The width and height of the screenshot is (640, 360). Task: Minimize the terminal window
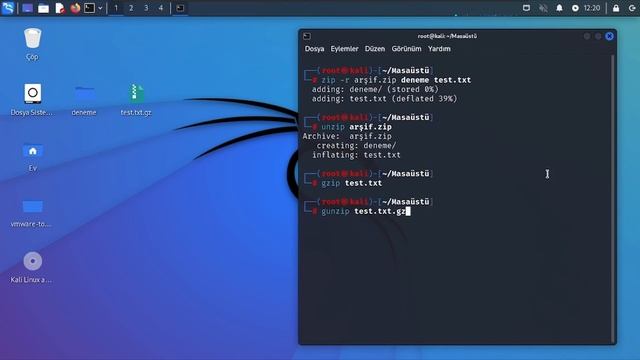point(587,36)
